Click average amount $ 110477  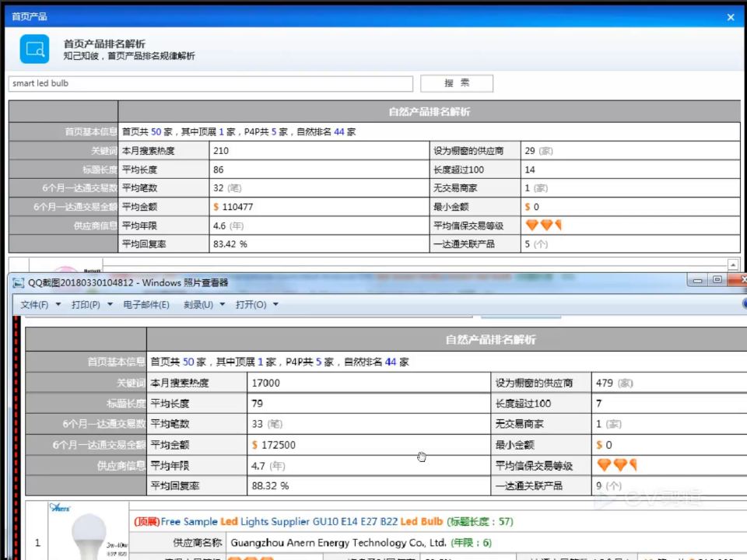233,207
